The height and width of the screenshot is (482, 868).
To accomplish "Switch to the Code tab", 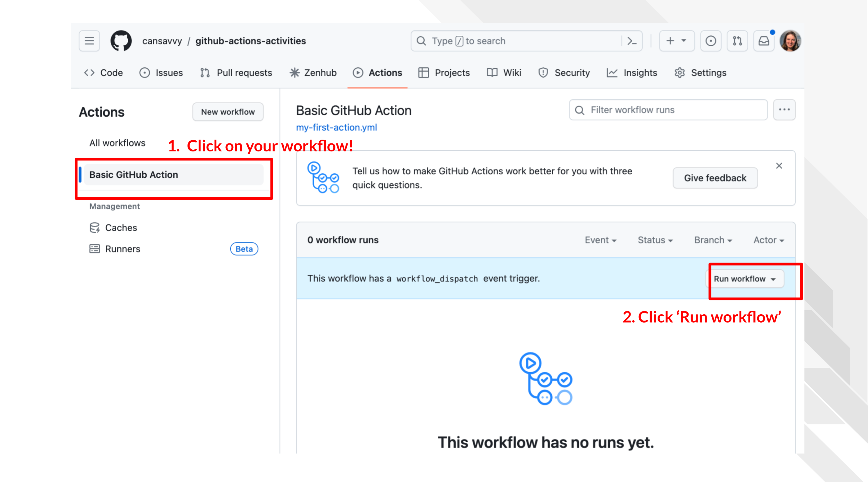I will [103, 73].
